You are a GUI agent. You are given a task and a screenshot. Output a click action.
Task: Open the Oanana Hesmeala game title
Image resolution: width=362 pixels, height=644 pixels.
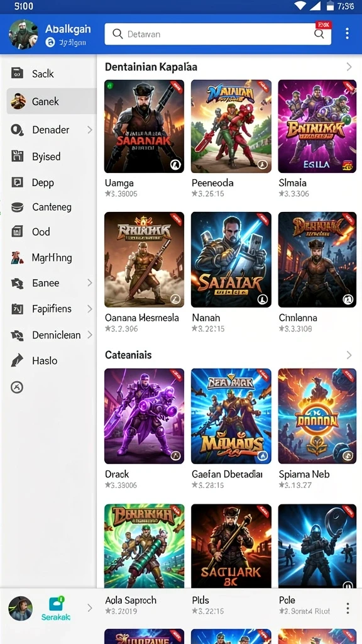[141, 318]
